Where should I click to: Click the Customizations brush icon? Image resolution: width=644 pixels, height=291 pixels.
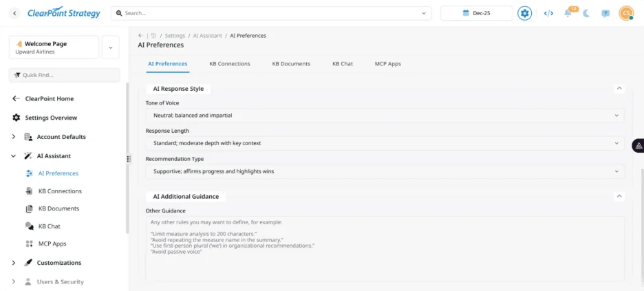tap(28, 263)
